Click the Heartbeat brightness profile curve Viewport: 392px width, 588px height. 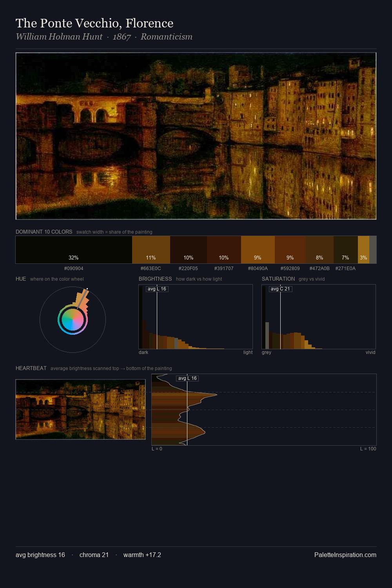184,410
